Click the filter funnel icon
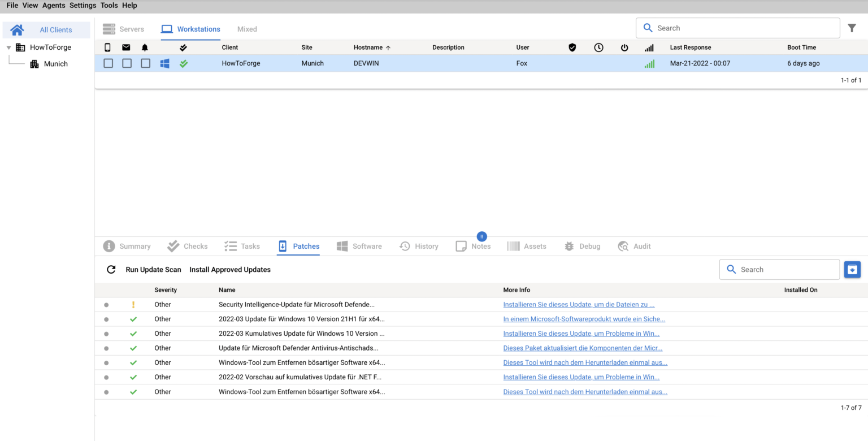The height and width of the screenshot is (441, 868). pyautogui.click(x=852, y=28)
